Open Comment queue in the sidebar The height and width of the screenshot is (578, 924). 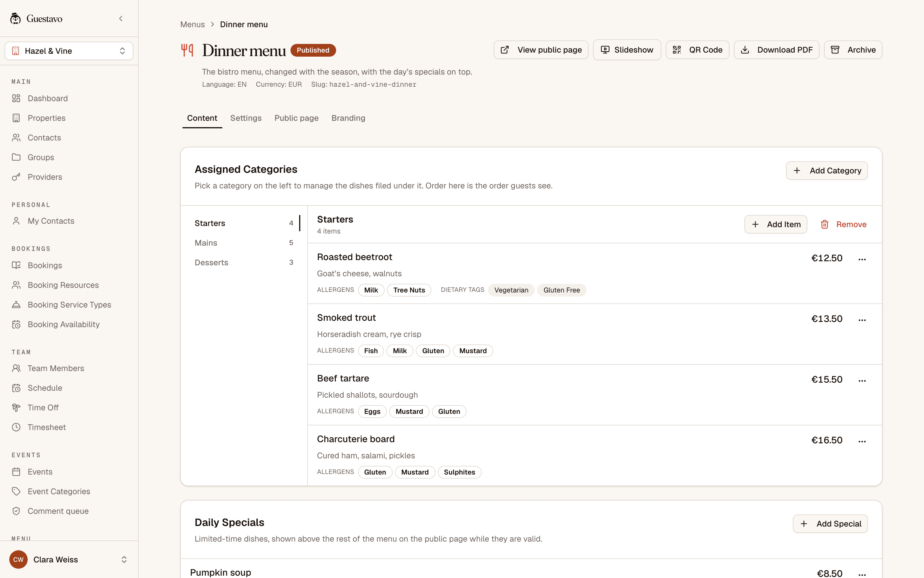click(x=69, y=511)
